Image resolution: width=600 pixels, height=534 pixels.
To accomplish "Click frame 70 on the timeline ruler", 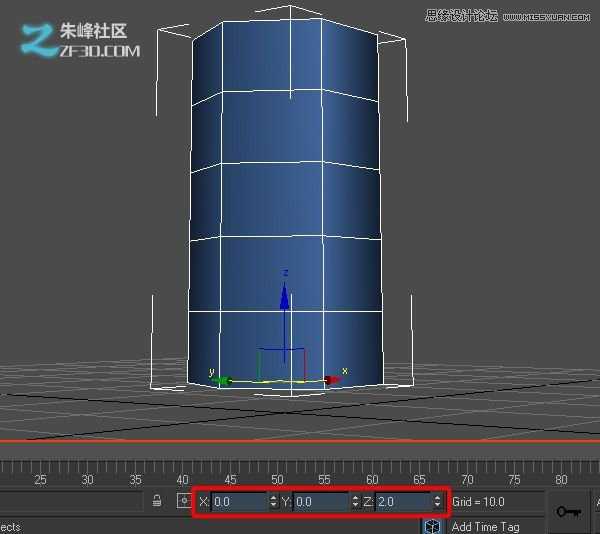I will point(467,479).
